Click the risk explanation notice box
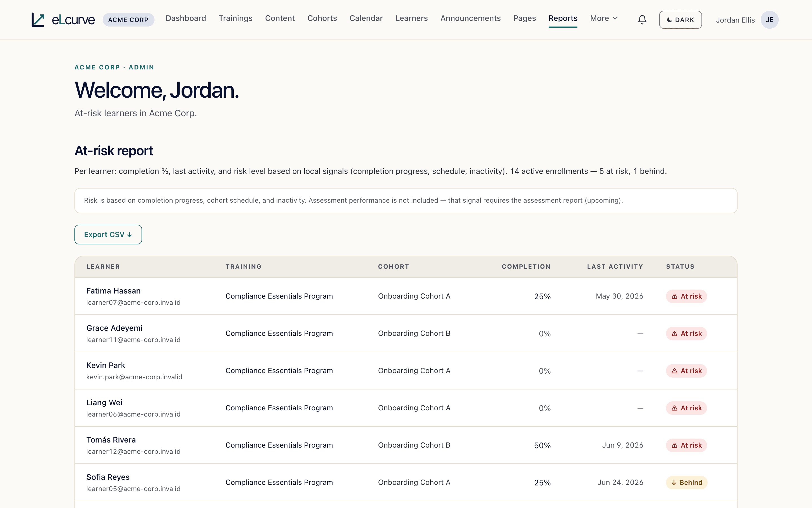 (406, 201)
